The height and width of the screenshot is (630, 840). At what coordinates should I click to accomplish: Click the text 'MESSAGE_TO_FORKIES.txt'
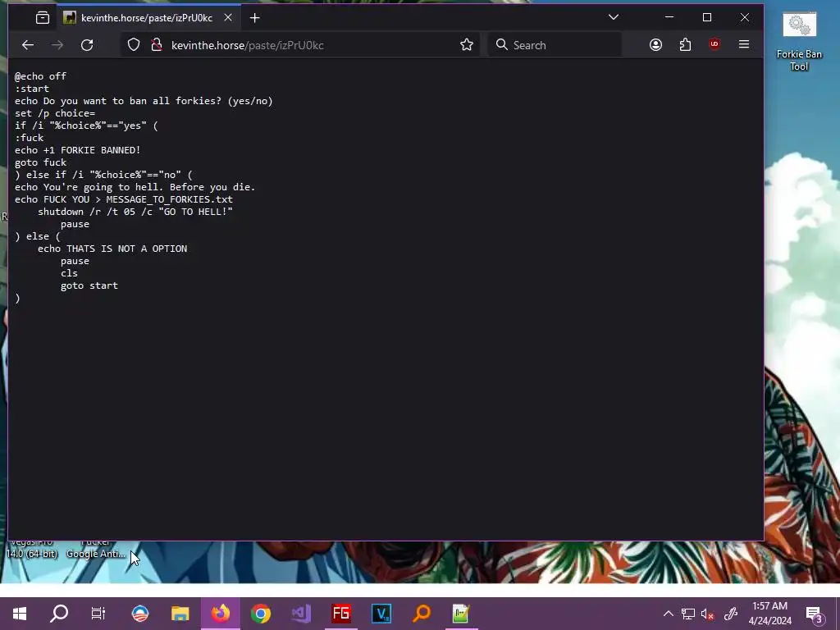pos(169,199)
